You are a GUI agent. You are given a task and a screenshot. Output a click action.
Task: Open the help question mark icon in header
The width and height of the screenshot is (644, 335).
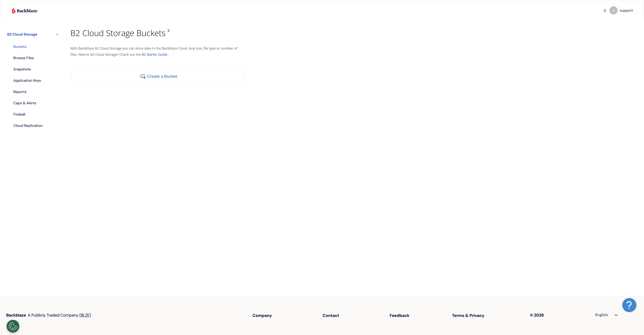pyautogui.click(x=605, y=11)
